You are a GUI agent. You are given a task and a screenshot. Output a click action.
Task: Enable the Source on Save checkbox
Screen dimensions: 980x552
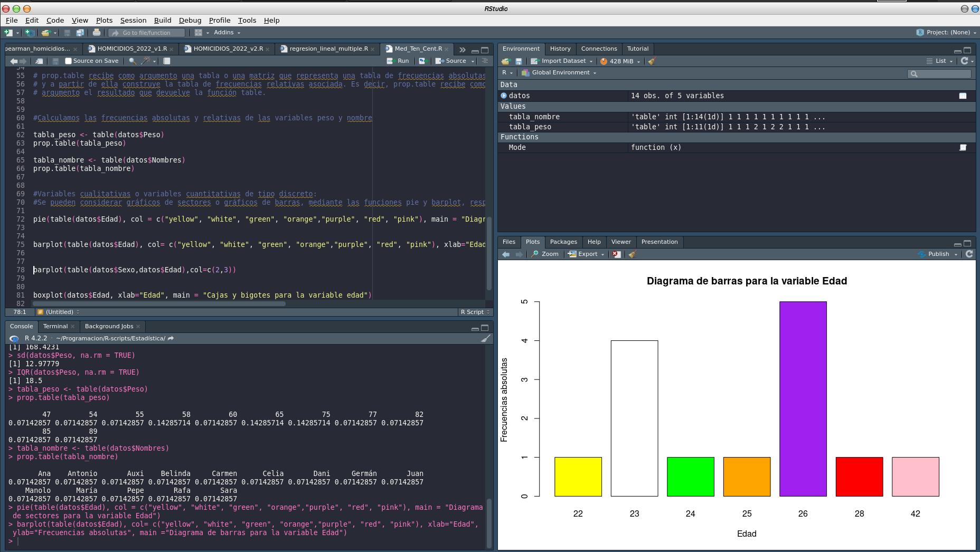(x=69, y=61)
